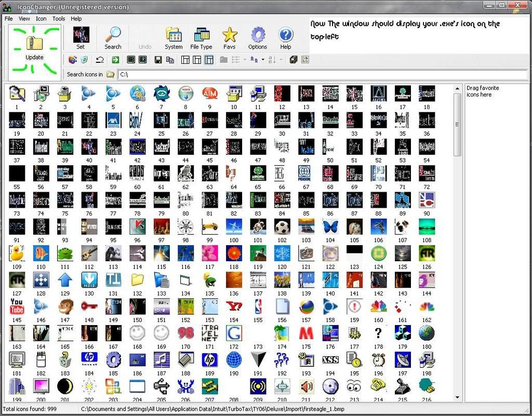Open Favs star in toolbar
532x416 pixels.
click(x=229, y=38)
